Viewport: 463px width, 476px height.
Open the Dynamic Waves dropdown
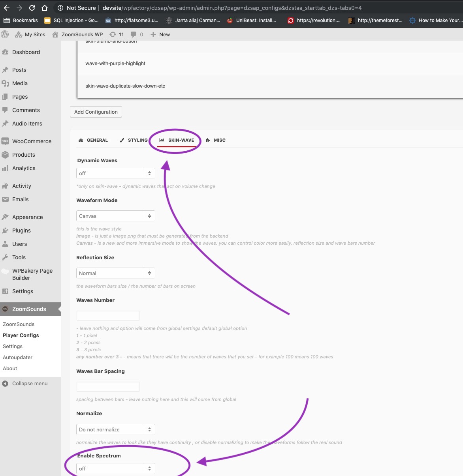pos(115,173)
